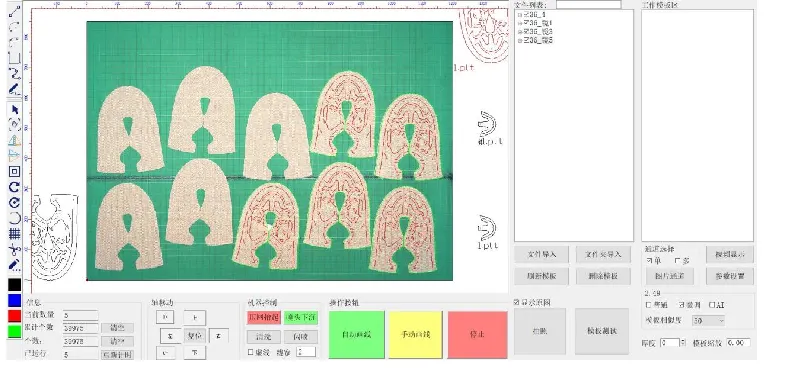797x378 pixels.
Task: Toggle the 显示照片 show-photo checkbox
Action: pos(517,302)
